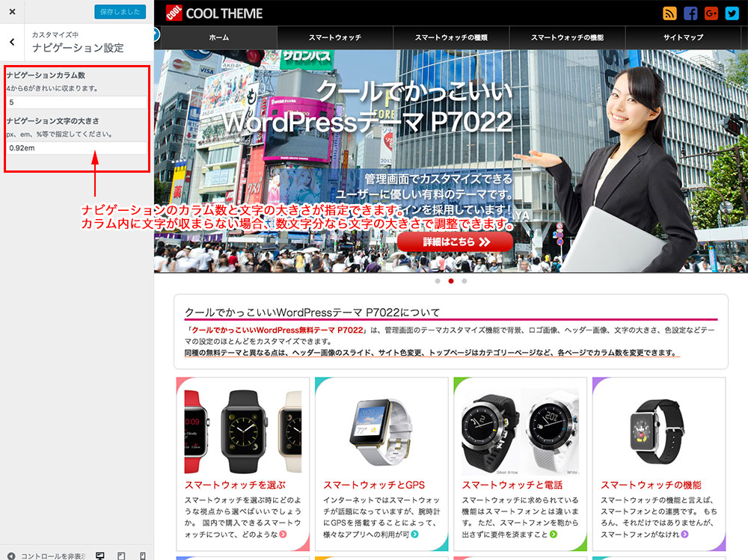Select the active red slider dot
Image resolution: width=748 pixels, height=560 pixels.
point(451,281)
